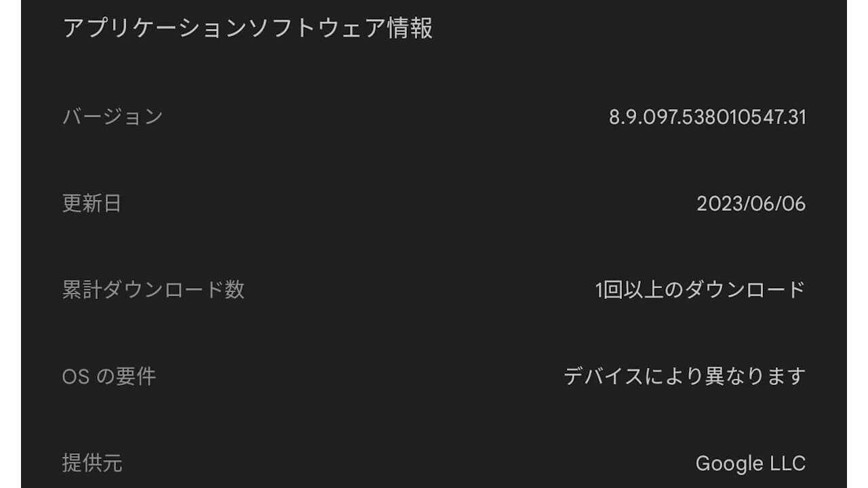Click the LLC text in provider value

788,464
